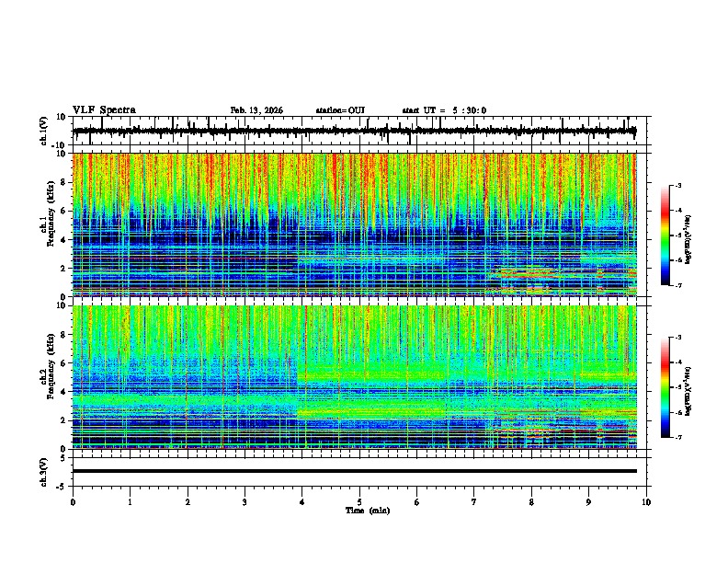Image resolution: width=728 pixels, height=563 pixels.
Task: Click the "-3" tick on ch.1 color bar
Action: (x=678, y=185)
